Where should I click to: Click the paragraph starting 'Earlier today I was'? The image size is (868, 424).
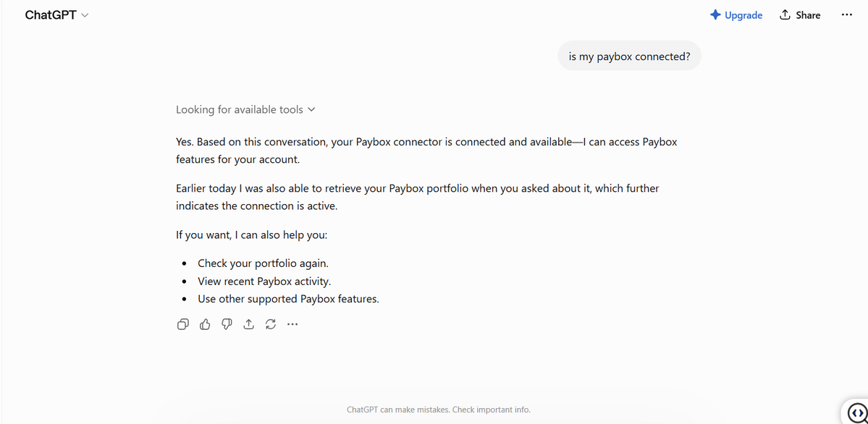click(x=418, y=197)
